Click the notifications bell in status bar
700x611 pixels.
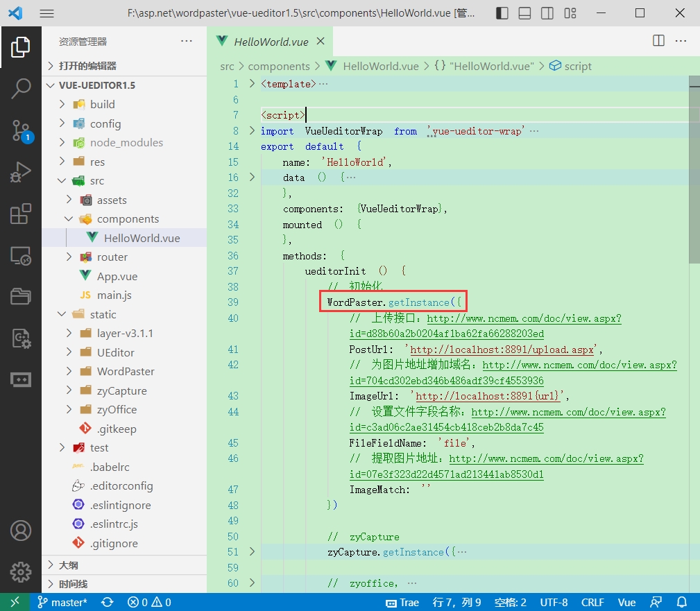point(682,602)
